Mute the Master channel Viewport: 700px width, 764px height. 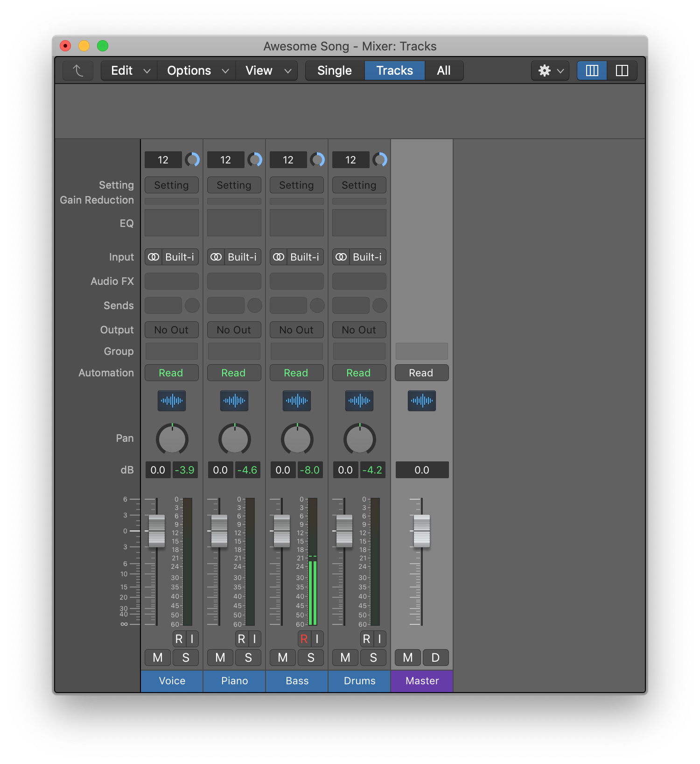click(408, 658)
